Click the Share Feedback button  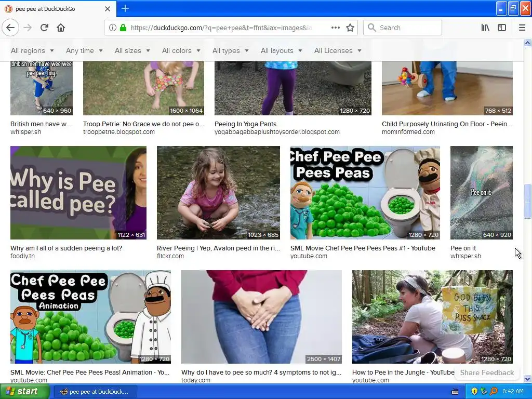click(487, 373)
